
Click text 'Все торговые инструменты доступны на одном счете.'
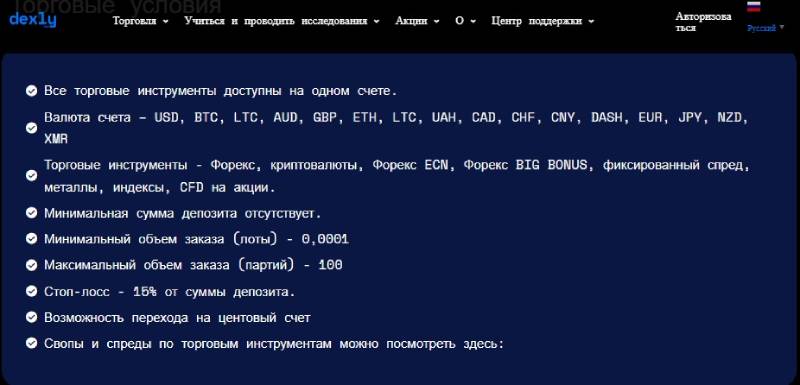[x=220, y=91]
